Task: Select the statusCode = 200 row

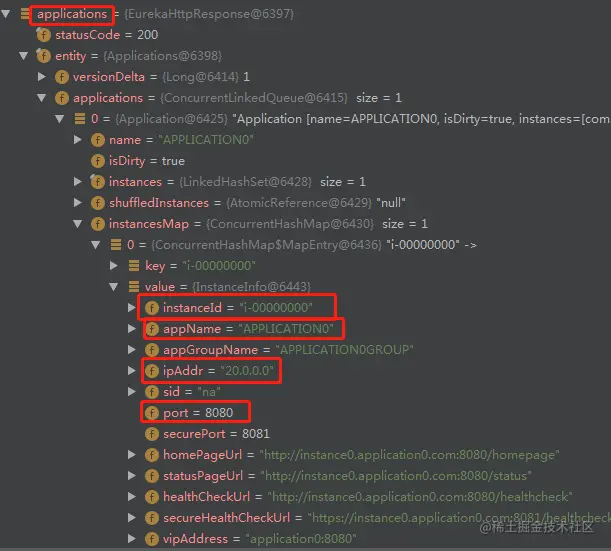Action: (x=97, y=35)
